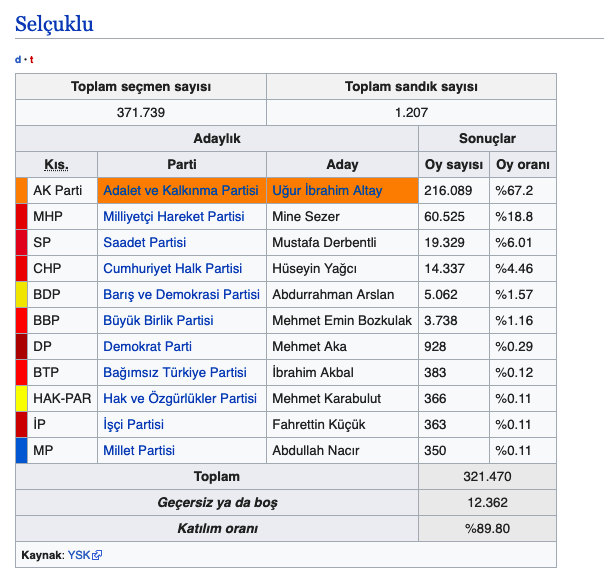Screen dimensions: 604x569
Task: Click candidate name 'Mehmet Emin Bozkulak'
Action: pyautogui.click(x=342, y=321)
